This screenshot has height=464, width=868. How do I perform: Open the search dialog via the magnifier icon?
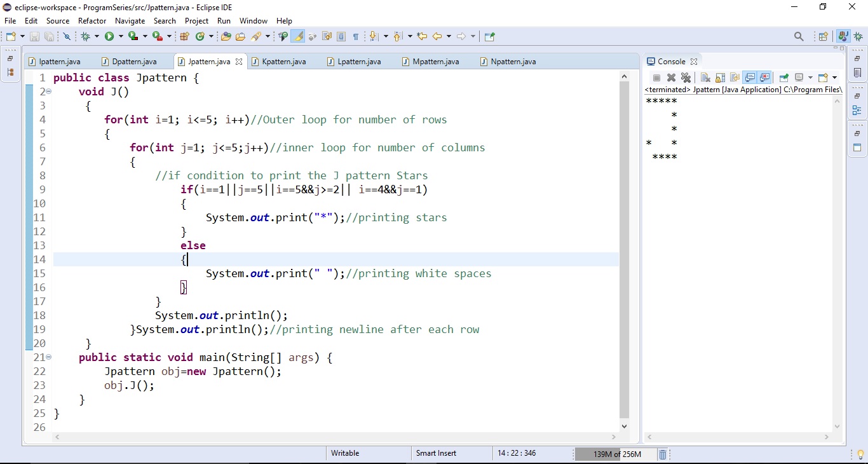(x=799, y=36)
